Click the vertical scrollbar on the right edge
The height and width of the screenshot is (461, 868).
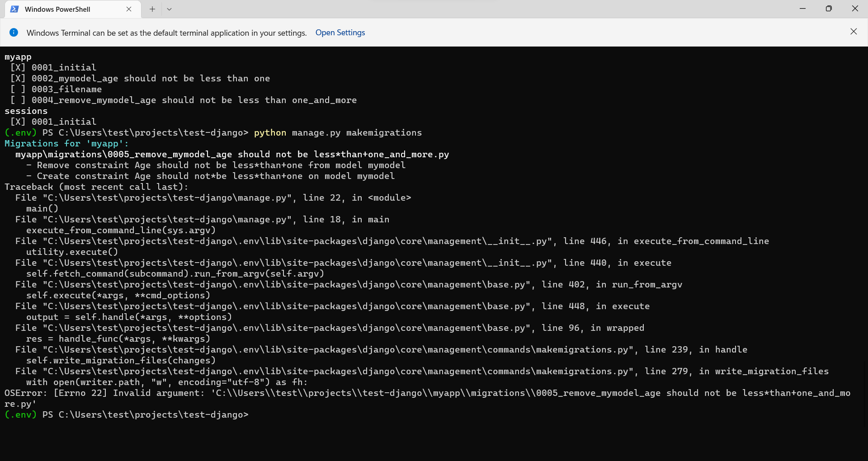tap(865, 253)
